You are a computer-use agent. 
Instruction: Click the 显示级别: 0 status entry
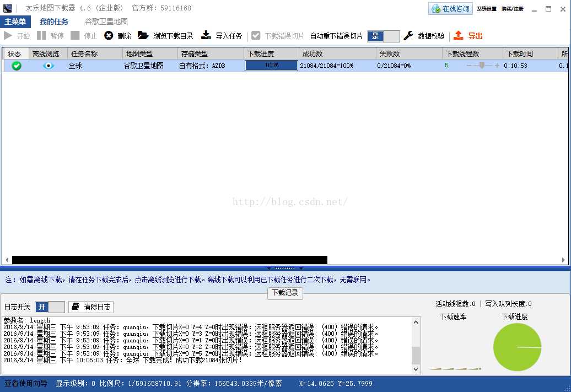pos(76,383)
